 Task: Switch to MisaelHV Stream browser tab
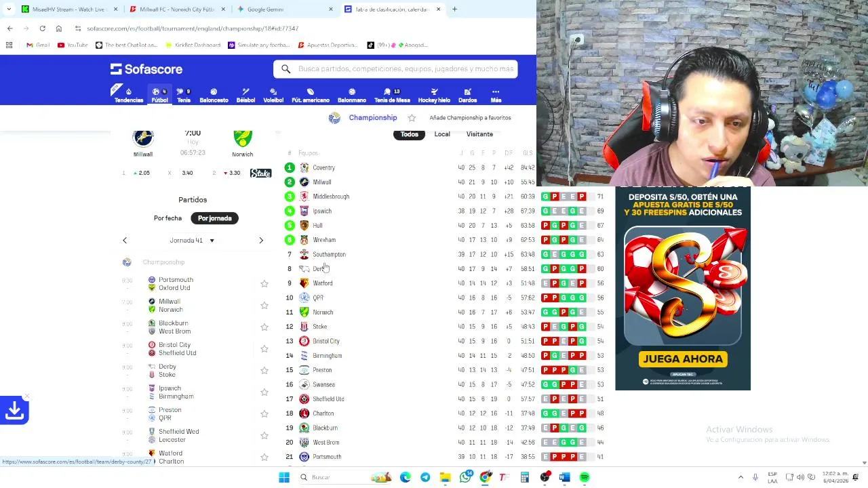coord(69,9)
